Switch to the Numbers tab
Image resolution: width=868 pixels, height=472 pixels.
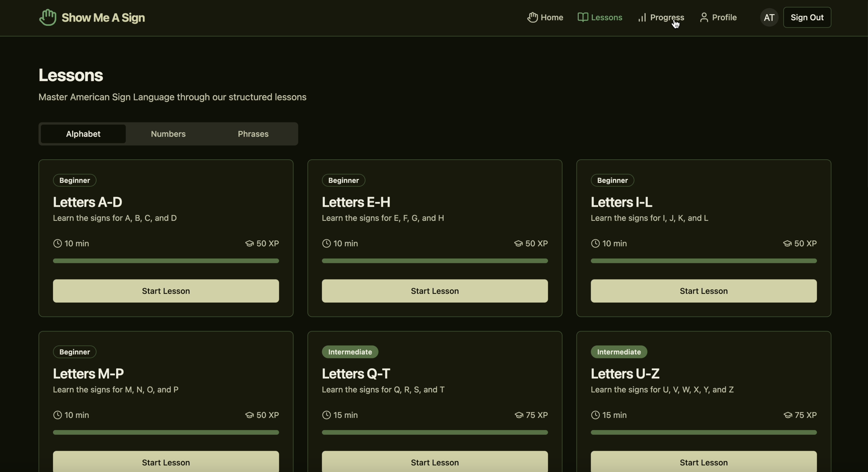tap(168, 134)
